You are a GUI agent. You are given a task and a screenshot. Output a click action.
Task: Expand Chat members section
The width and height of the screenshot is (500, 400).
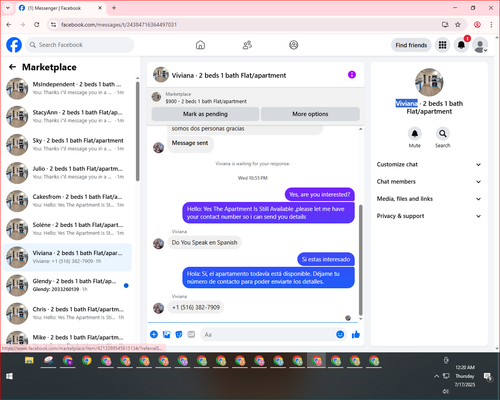(429, 182)
